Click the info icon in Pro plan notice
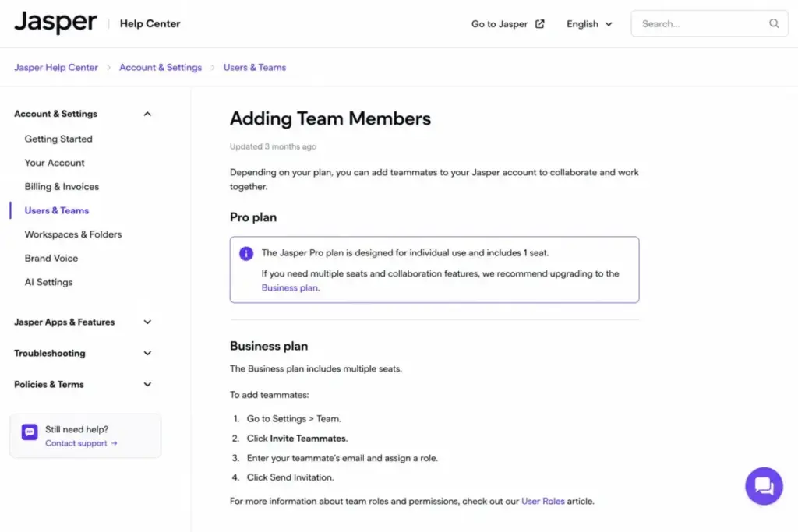The image size is (798, 532). pyautogui.click(x=246, y=253)
